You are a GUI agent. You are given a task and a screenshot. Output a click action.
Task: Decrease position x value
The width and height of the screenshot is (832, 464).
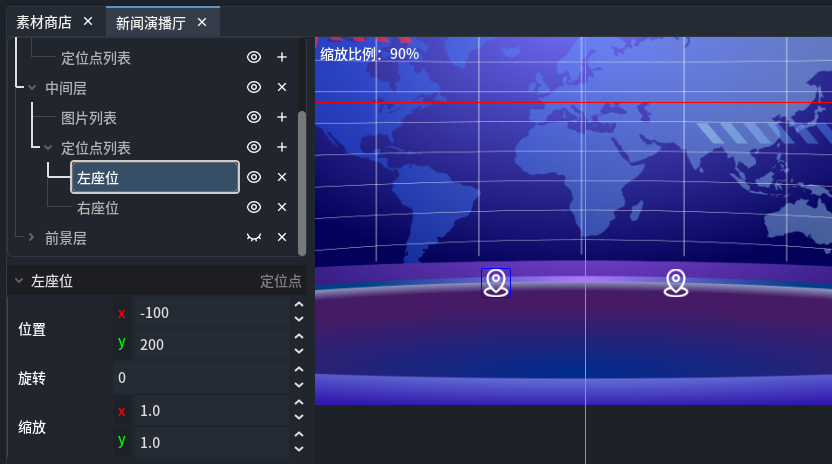pos(299,319)
